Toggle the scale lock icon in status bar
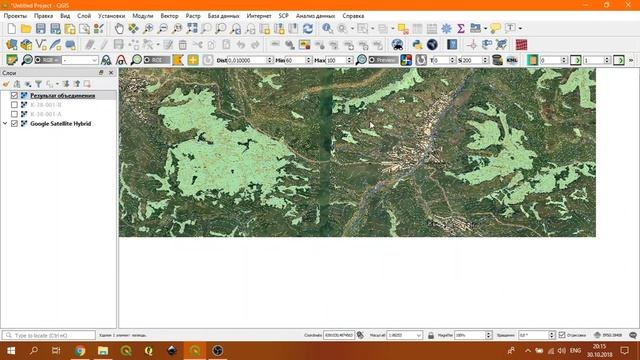The image size is (640, 360). 431,335
